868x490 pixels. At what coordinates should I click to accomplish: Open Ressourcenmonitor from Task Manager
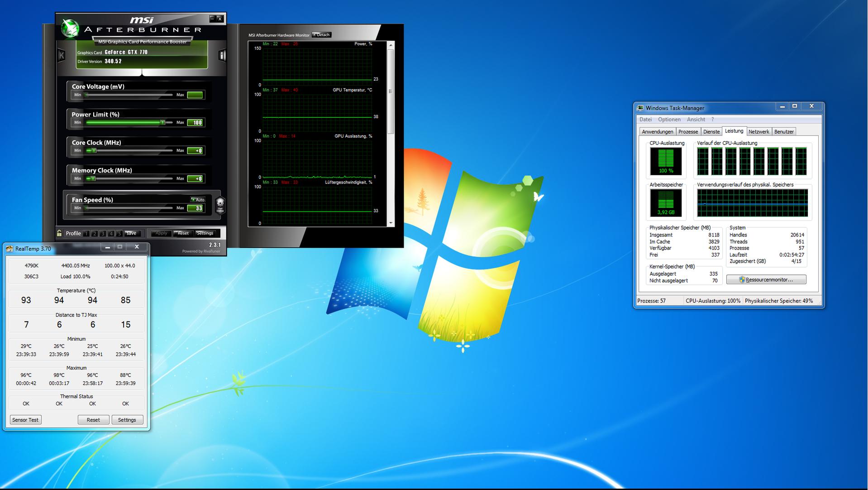(x=766, y=279)
